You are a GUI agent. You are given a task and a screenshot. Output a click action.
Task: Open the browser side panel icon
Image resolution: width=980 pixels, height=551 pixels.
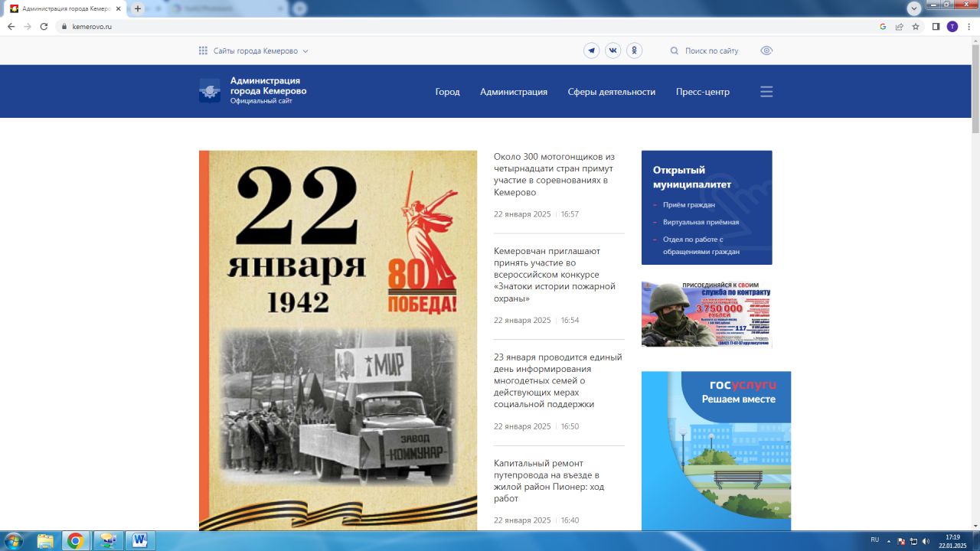coord(936,26)
